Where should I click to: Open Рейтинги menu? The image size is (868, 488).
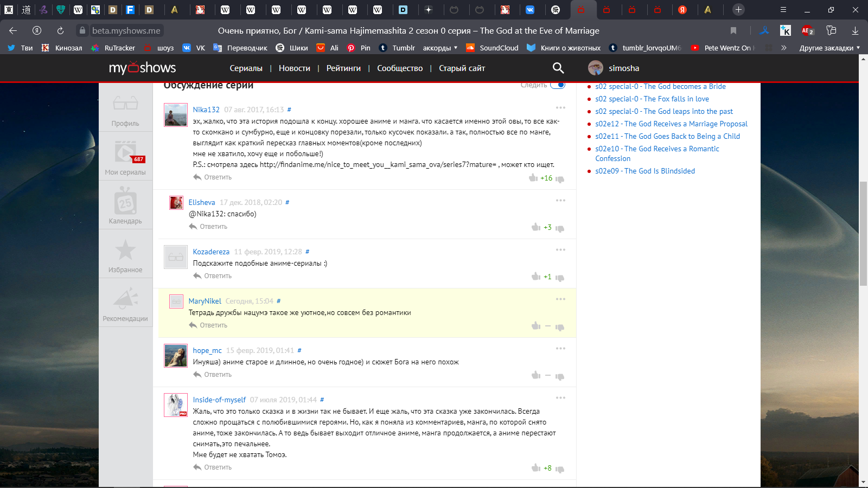(x=343, y=68)
